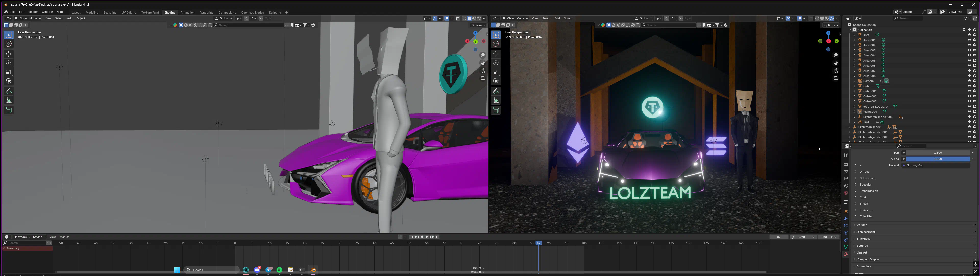Activate the Scale tool in left viewport
This screenshot has height=276, width=980.
[x=9, y=72]
